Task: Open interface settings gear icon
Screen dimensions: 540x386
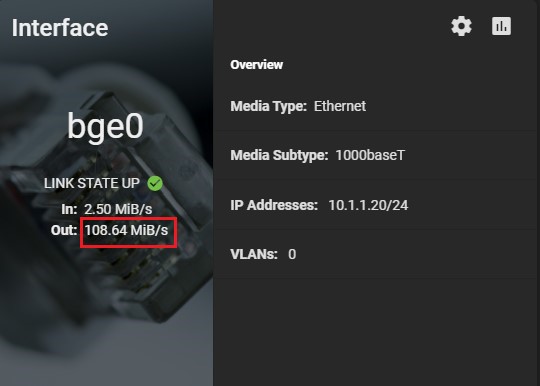Action: tap(461, 26)
